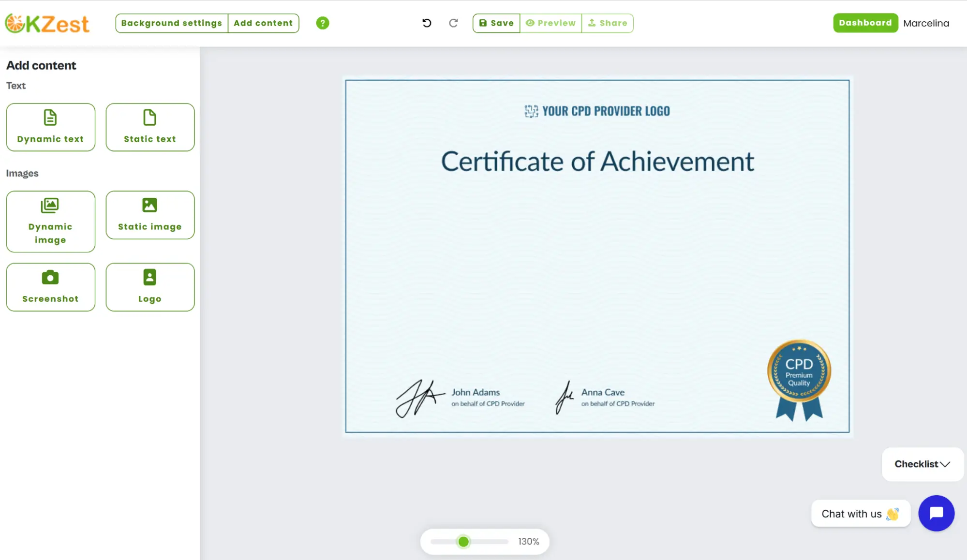Open the green question mark help
967x560 pixels.
click(x=323, y=23)
